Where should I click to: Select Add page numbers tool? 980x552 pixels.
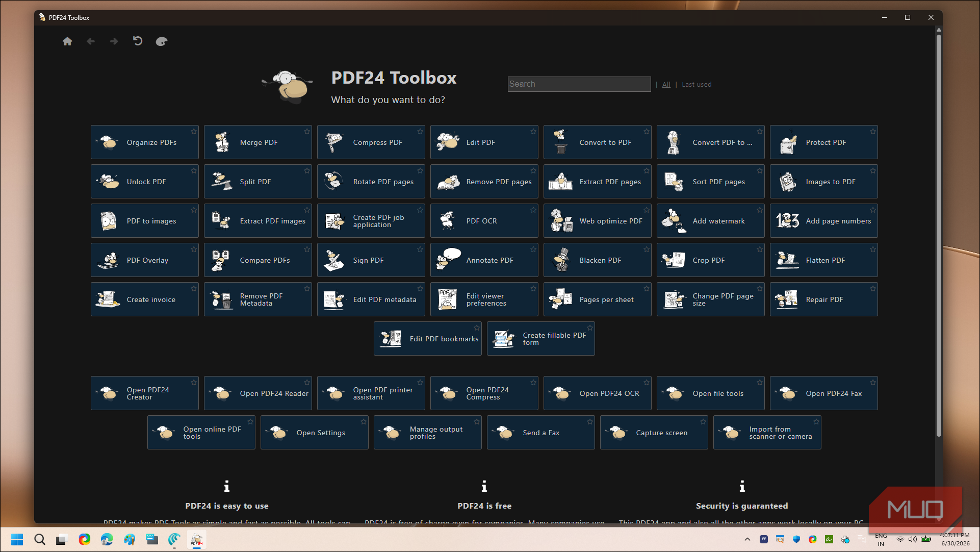(x=824, y=221)
